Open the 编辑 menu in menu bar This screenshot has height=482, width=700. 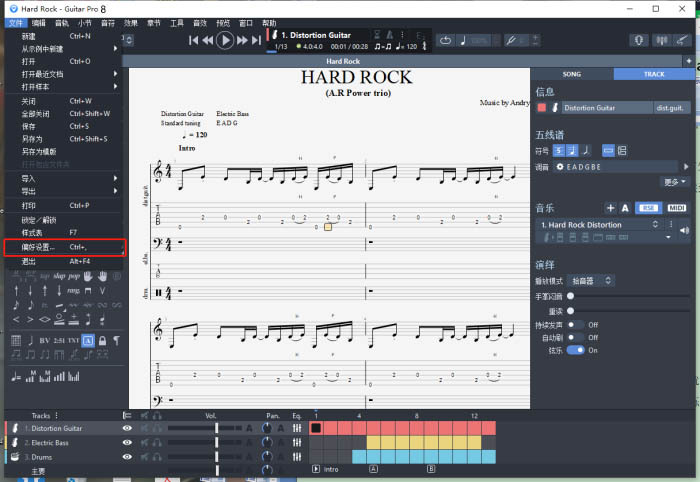coord(38,22)
